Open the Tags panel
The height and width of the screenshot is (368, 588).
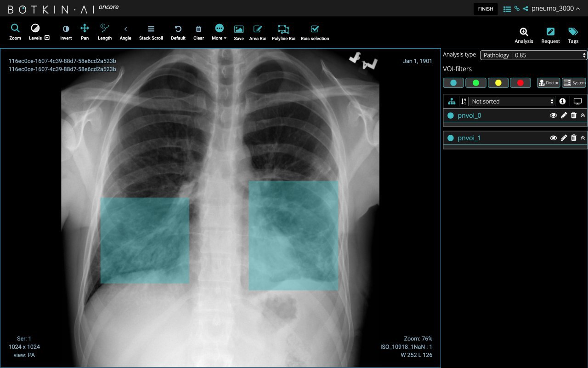pos(573,35)
